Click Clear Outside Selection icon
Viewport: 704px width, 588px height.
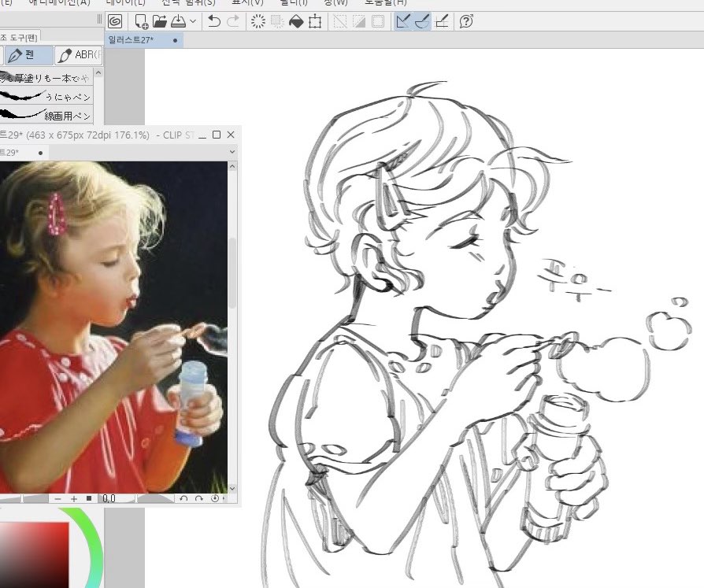click(x=277, y=21)
